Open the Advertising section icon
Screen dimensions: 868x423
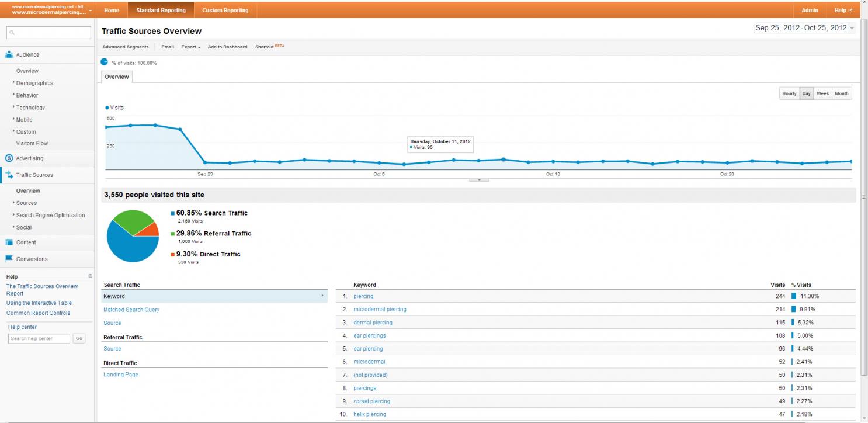tap(9, 158)
